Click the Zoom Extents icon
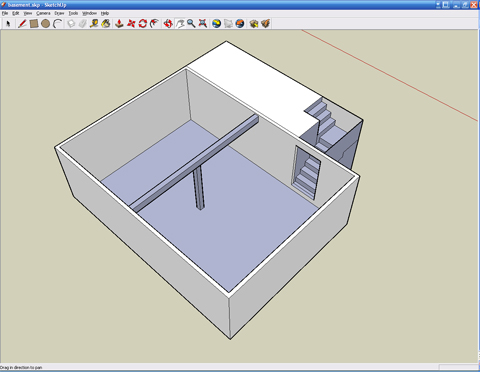Screen dimensions: 480x372 point(203,24)
